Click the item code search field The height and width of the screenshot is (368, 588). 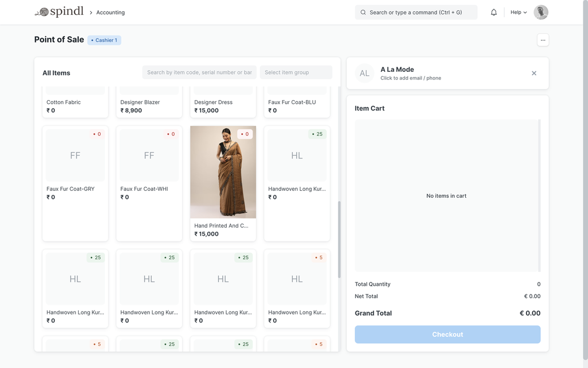pyautogui.click(x=199, y=72)
